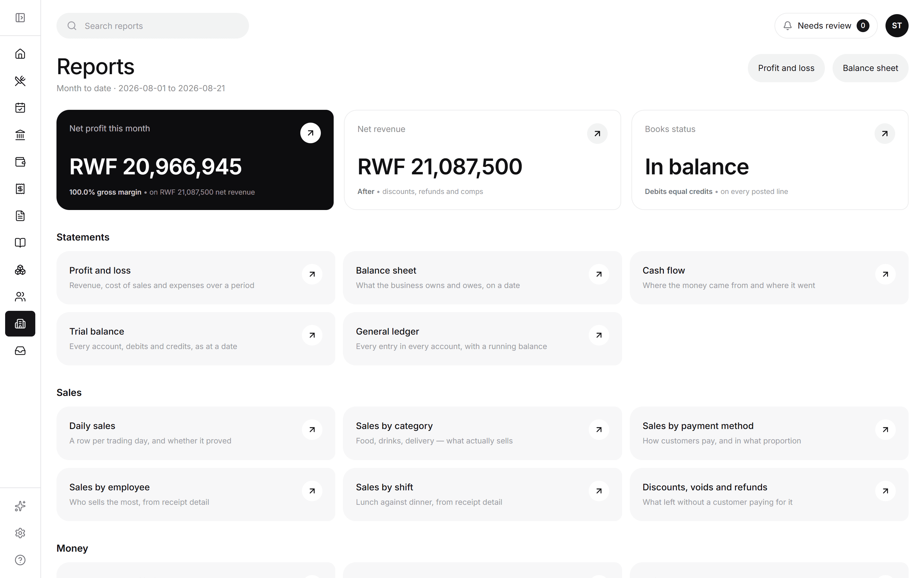The image size is (924, 578).
Task: Open the calendar check sidebar icon
Action: [x=20, y=108]
